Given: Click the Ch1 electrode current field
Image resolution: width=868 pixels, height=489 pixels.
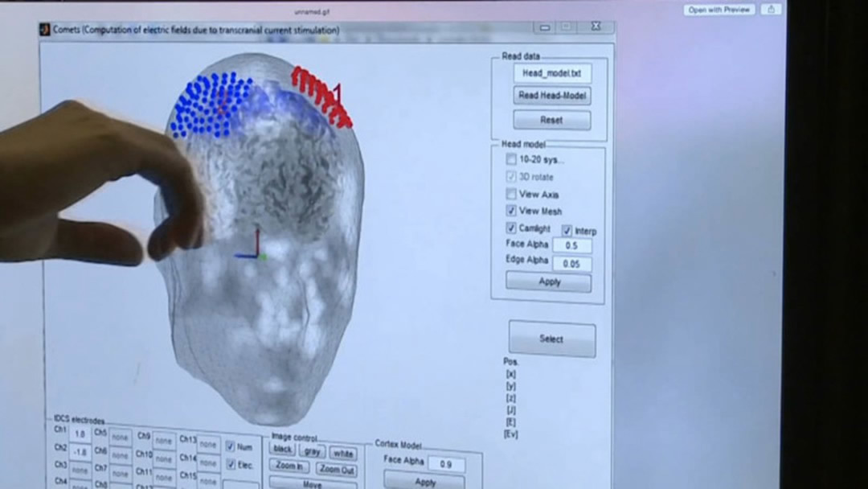Looking at the screenshot, I should [x=80, y=434].
